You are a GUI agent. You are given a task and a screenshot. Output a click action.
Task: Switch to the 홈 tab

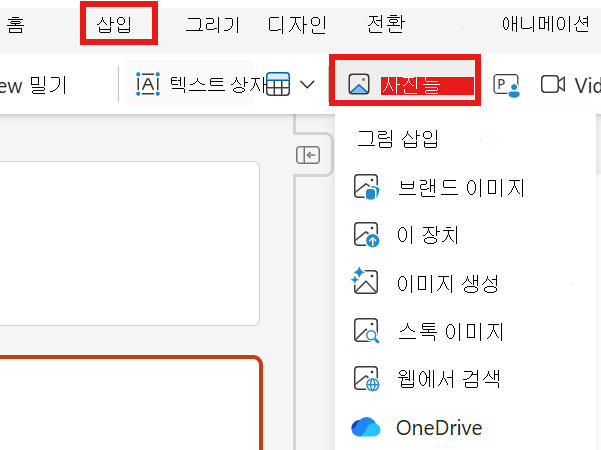tap(15, 25)
